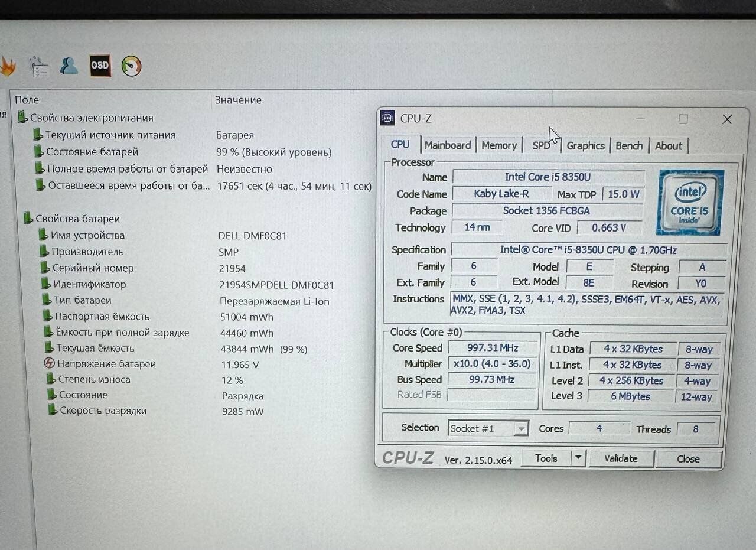Open the About tab
The height and width of the screenshot is (550, 756).
pyautogui.click(x=669, y=146)
